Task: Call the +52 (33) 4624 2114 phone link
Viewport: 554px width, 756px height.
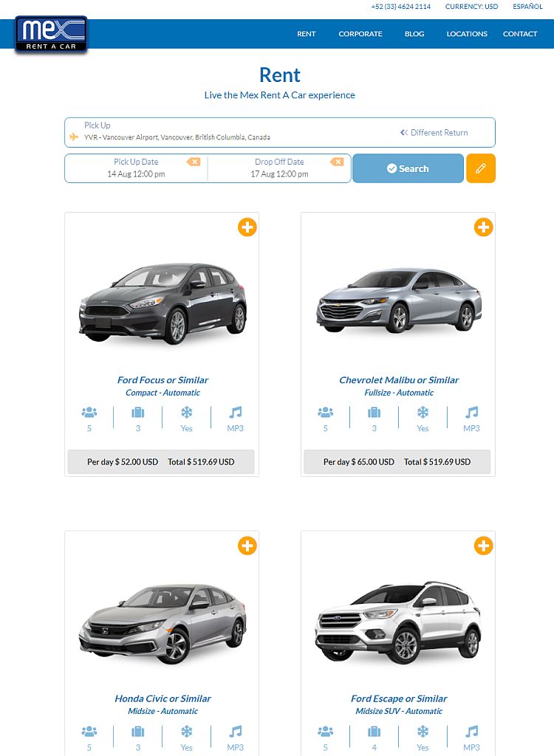Action: [x=400, y=6]
